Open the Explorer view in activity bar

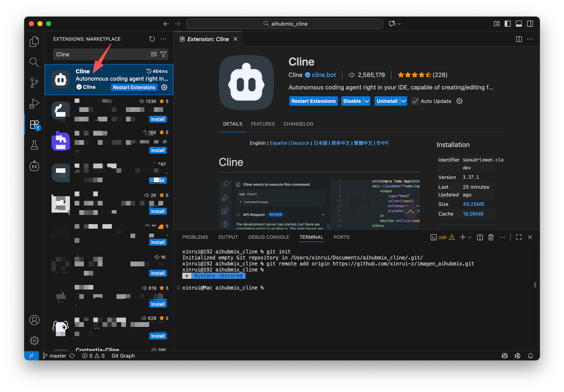(x=34, y=42)
